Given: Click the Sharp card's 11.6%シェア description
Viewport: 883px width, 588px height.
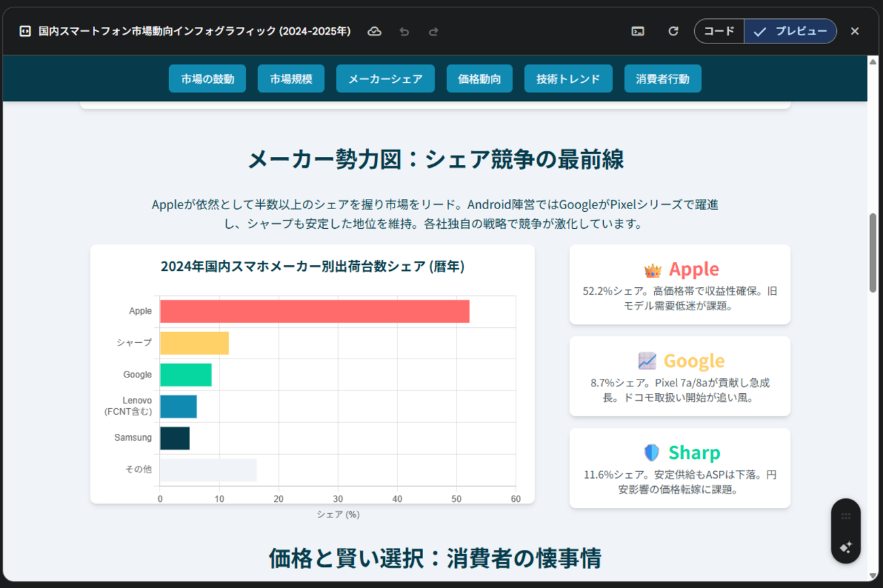Looking at the screenshot, I should (680, 482).
